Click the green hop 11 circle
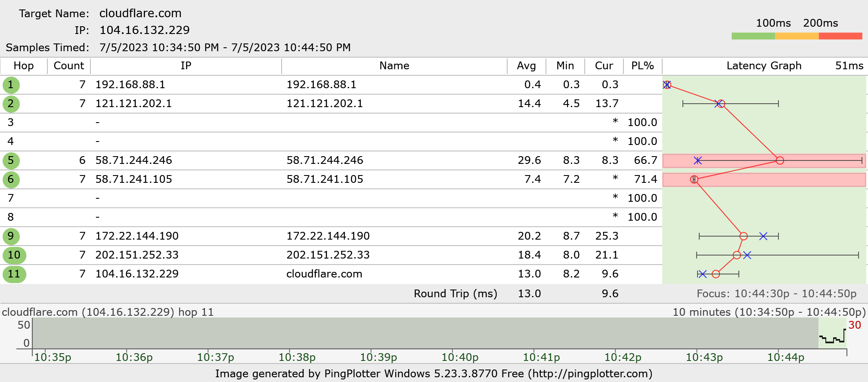The height and width of the screenshot is (382, 868). [14, 274]
